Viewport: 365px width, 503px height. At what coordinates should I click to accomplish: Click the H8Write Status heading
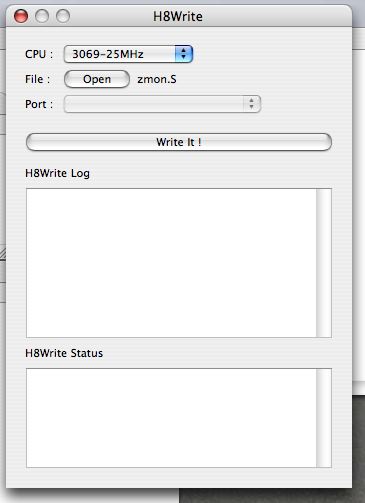coord(64,353)
